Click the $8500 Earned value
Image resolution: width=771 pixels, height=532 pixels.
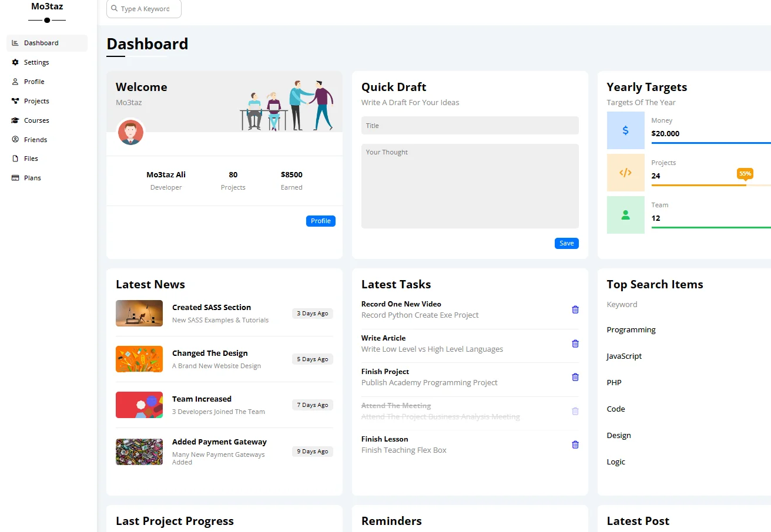[x=291, y=175]
